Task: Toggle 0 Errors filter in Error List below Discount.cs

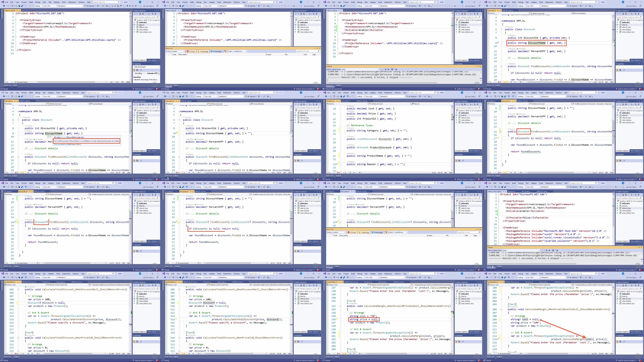Action: pyautogui.click(x=352, y=232)
